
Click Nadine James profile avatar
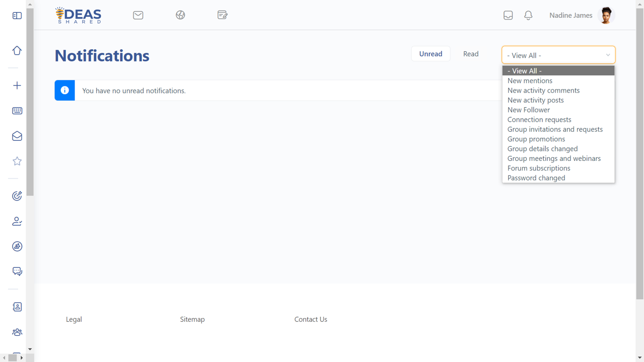(606, 16)
